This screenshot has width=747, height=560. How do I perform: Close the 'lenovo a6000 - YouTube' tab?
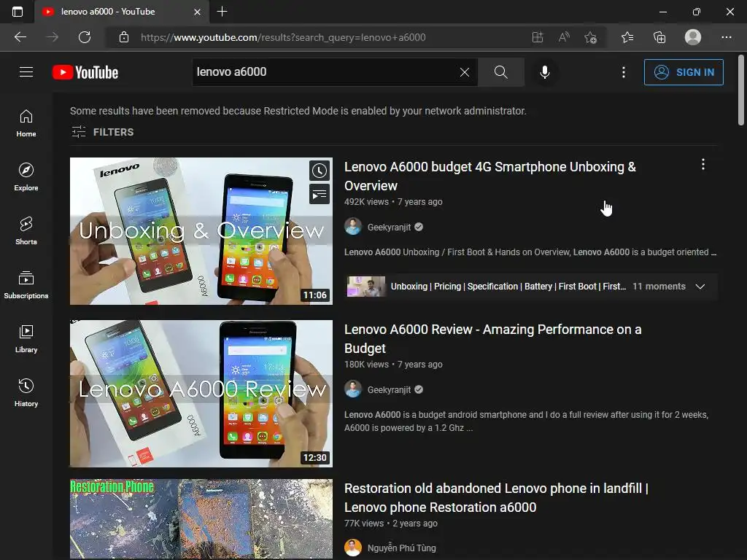pos(197,12)
